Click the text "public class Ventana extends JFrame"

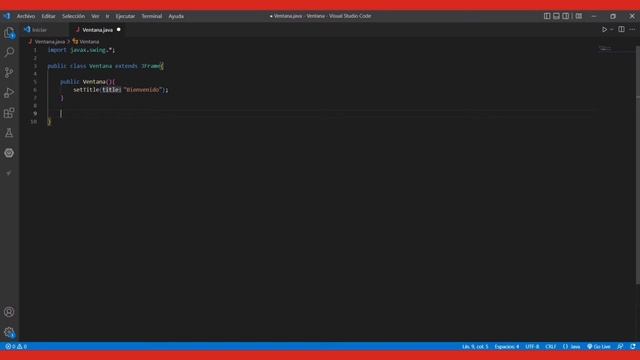(x=104, y=66)
